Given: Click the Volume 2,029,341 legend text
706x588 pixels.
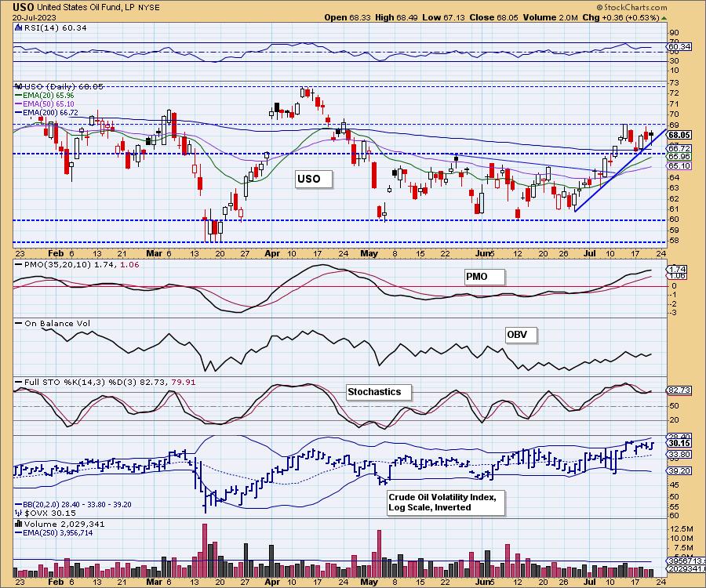Looking at the screenshot, I should (x=60, y=524).
